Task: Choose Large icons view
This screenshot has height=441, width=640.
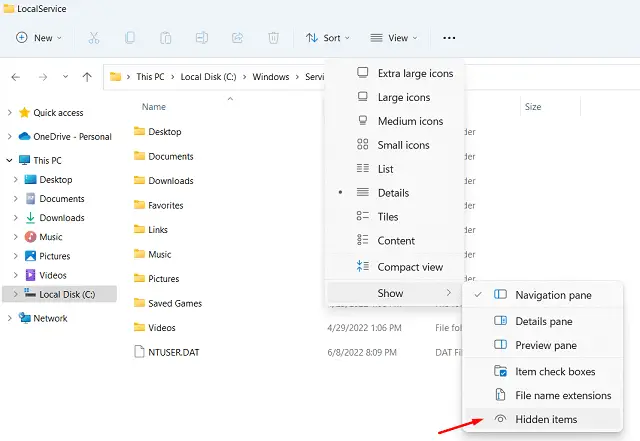Action: (395, 97)
